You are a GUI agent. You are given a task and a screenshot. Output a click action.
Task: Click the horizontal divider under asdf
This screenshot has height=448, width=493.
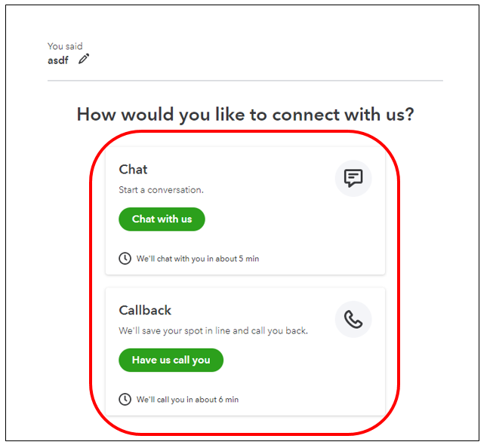coord(245,80)
